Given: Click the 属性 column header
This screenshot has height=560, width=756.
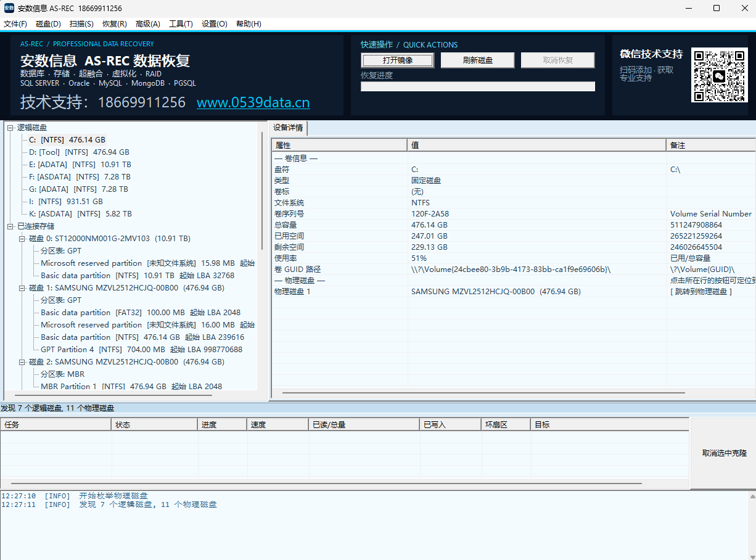Looking at the screenshot, I should [340, 145].
